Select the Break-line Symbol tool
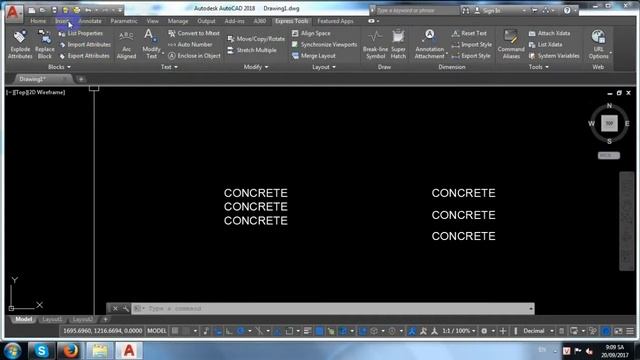Image resolution: width=640 pixels, height=360 pixels. 375,44
